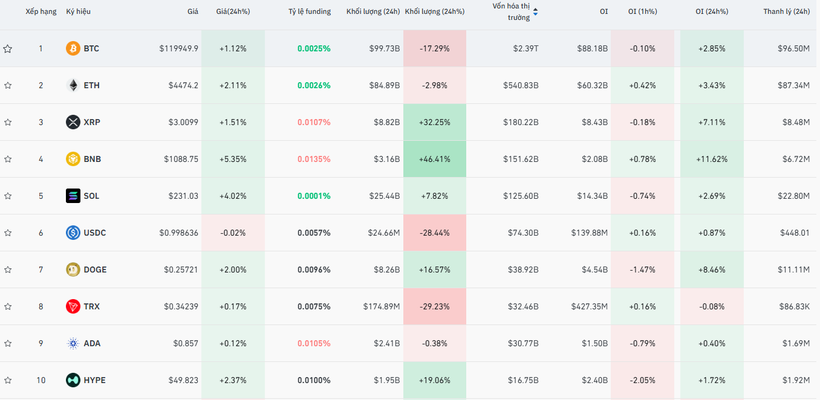Click the BNB coin icon
This screenshot has height=400, width=820.
coord(72,159)
